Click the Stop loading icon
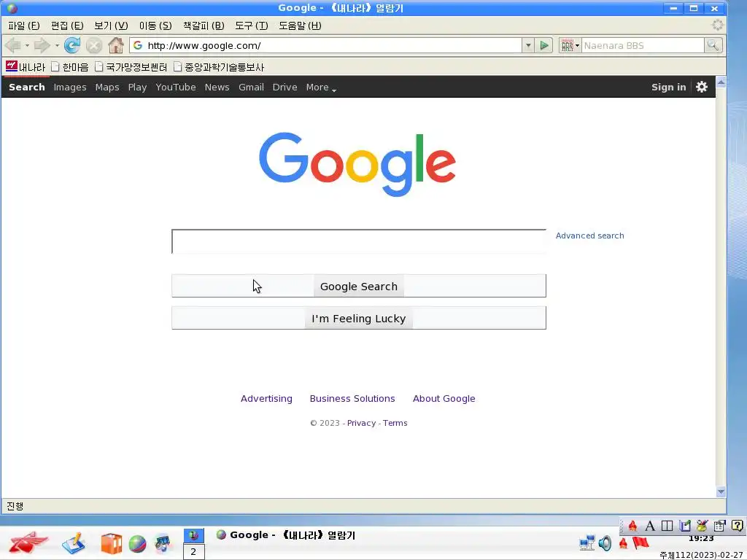Image resolution: width=747 pixels, height=560 pixels. (94, 46)
